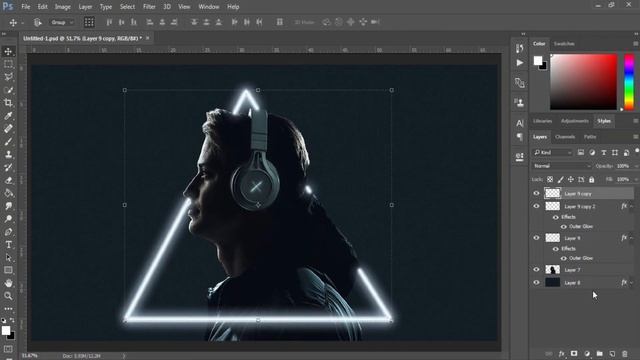Click the new group folder icon
Image resolution: width=640 pixels, height=360 pixels.
[599, 353]
